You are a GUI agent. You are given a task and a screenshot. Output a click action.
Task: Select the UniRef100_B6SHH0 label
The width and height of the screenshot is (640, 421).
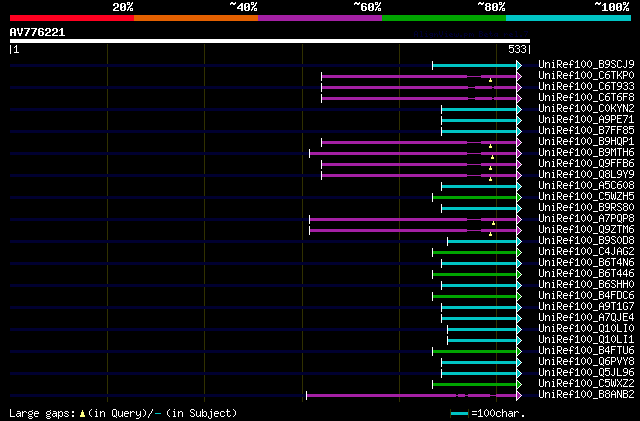coord(586,285)
